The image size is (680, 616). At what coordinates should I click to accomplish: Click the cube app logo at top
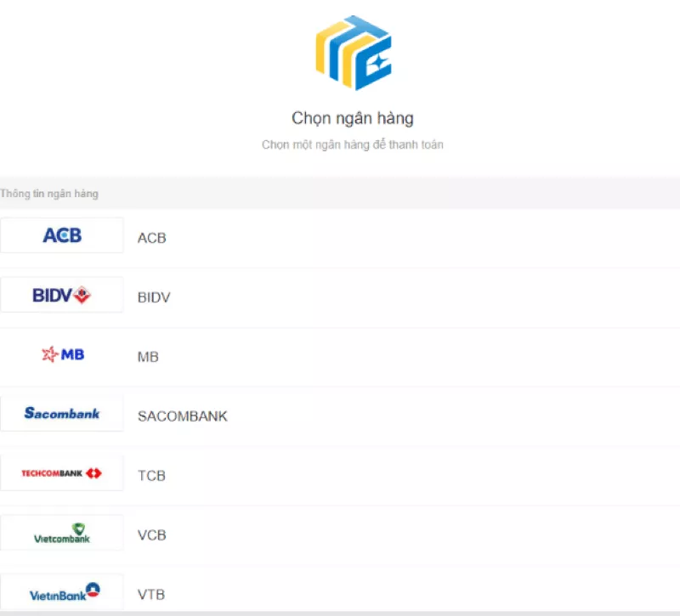coord(353,53)
